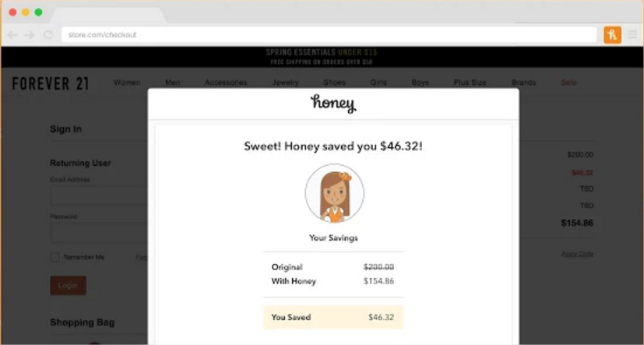The image size is (644, 345).
Task: Click the Password input field
Action: pos(99,231)
